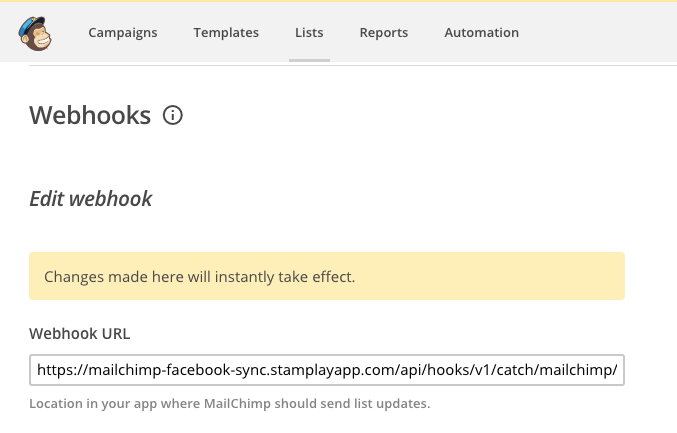The width and height of the screenshot is (677, 433).
Task: Click the "Webhook URL" field label
Action: click(x=79, y=333)
